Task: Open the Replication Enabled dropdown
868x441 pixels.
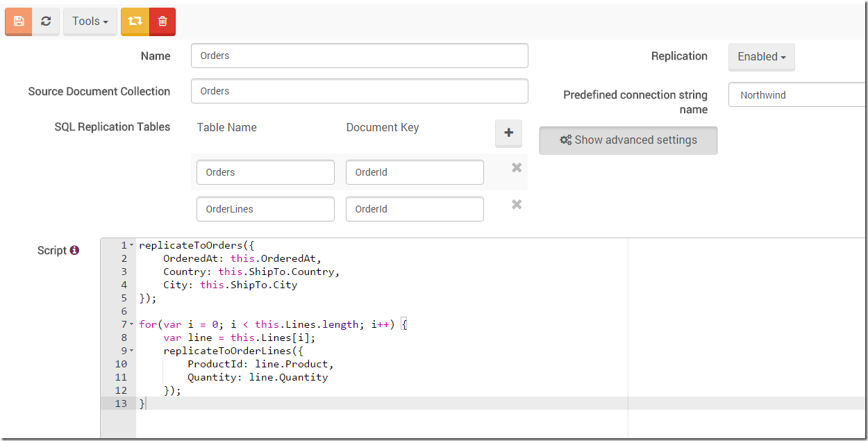Action: click(761, 57)
